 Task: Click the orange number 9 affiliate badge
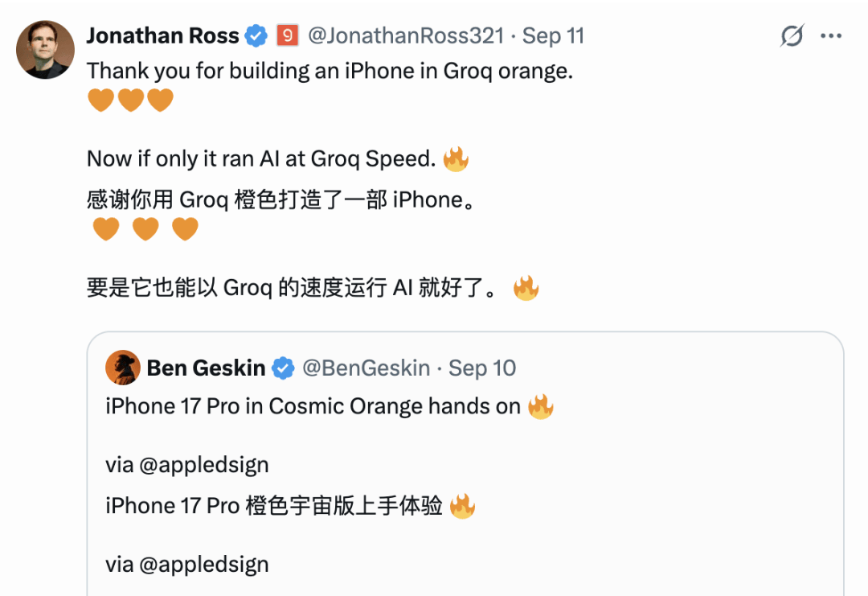click(287, 36)
